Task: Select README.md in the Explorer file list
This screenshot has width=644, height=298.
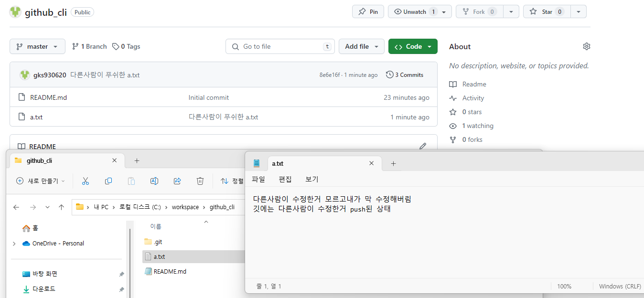Action: (165, 271)
